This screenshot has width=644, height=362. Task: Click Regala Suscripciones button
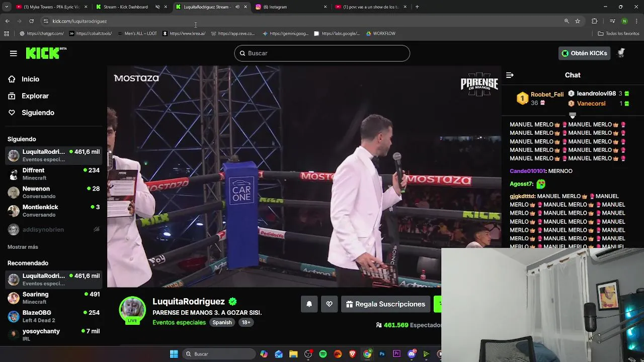pos(386,304)
